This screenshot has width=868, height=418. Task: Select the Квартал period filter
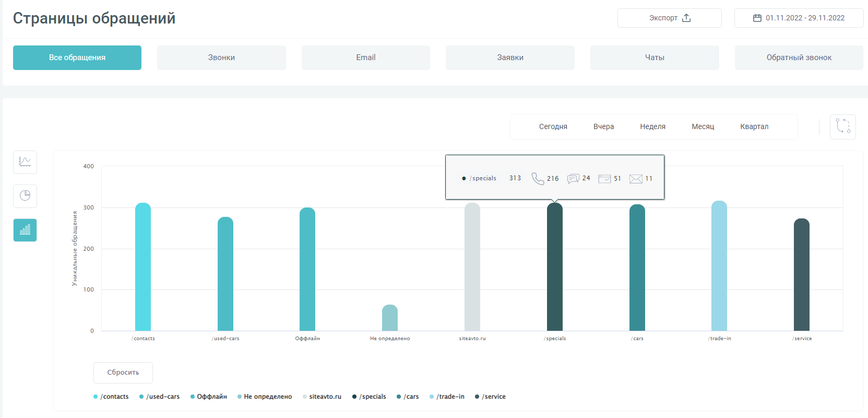pos(754,126)
